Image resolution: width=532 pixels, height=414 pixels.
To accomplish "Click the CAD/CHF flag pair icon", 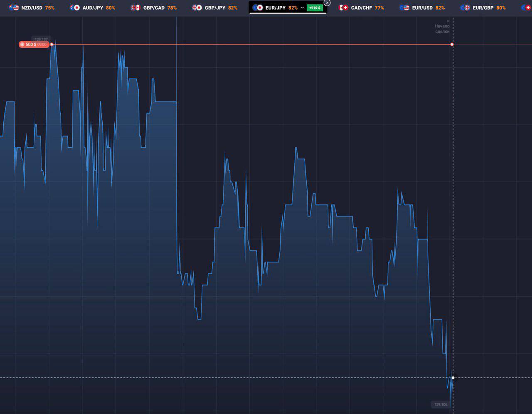I will pos(343,8).
